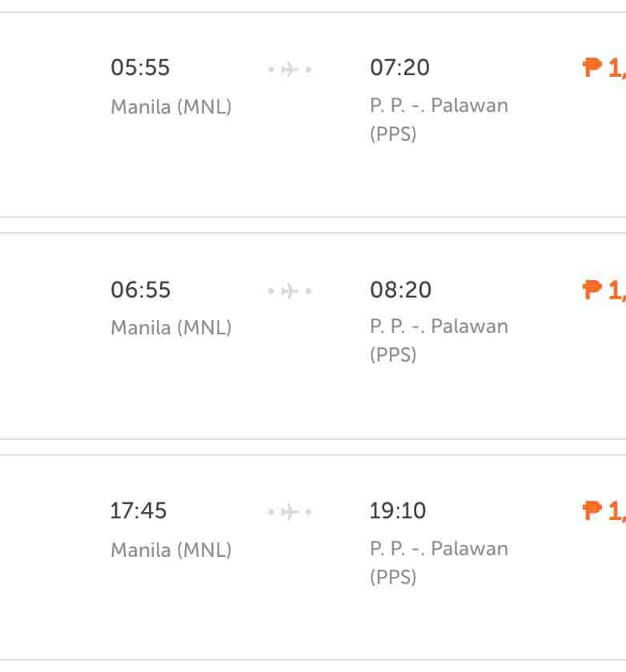
Task: Select the 05:55 departure time
Action: [x=140, y=68]
